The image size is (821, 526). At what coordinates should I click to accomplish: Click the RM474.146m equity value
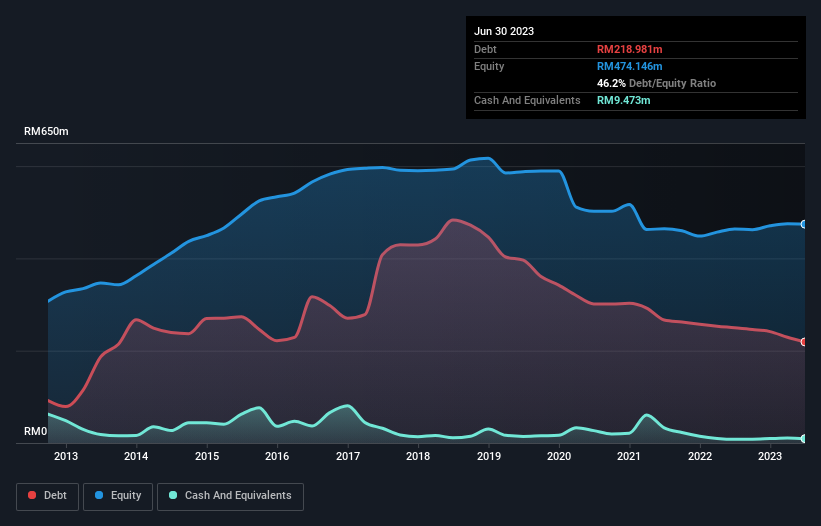(629, 66)
